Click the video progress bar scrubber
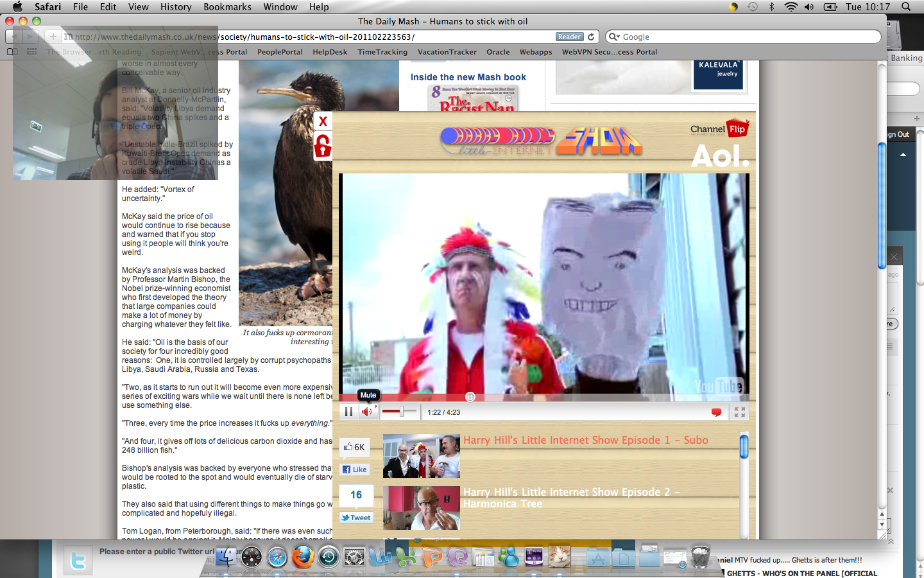The height and width of the screenshot is (578, 924). (x=470, y=397)
